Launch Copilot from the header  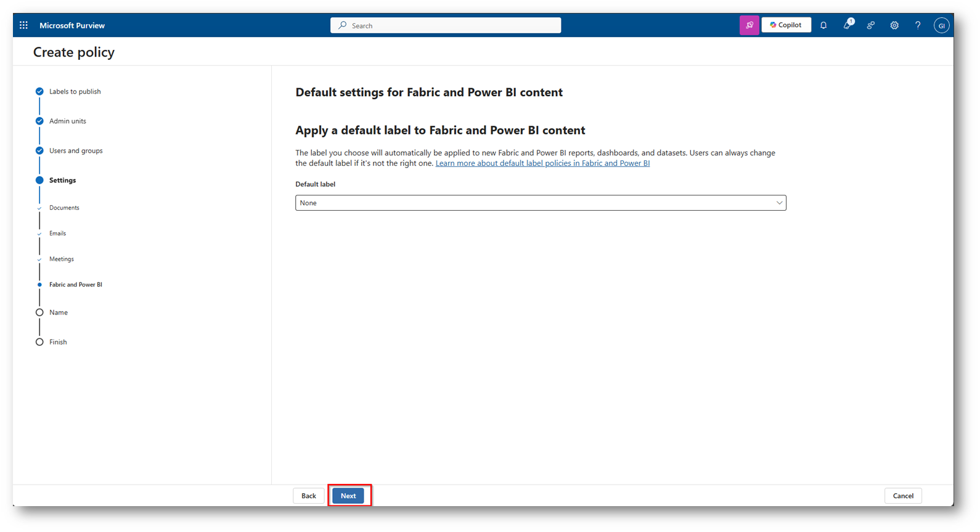786,25
